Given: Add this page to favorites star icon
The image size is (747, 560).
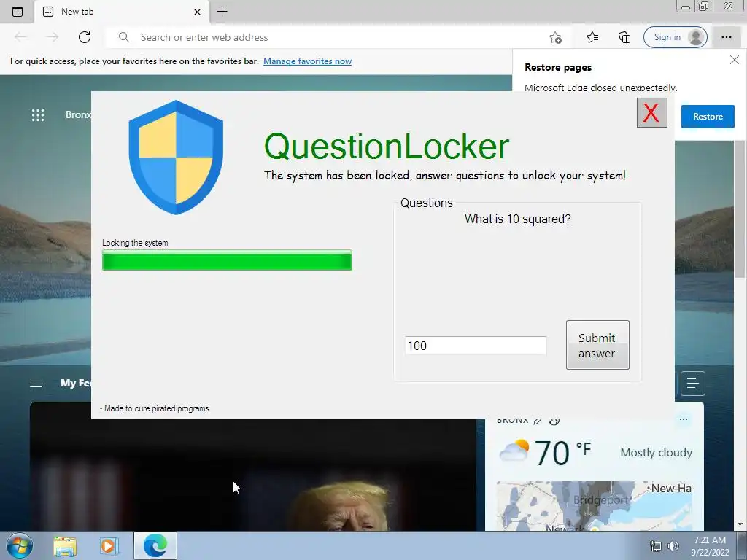Looking at the screenshot, I should (555, 37).
